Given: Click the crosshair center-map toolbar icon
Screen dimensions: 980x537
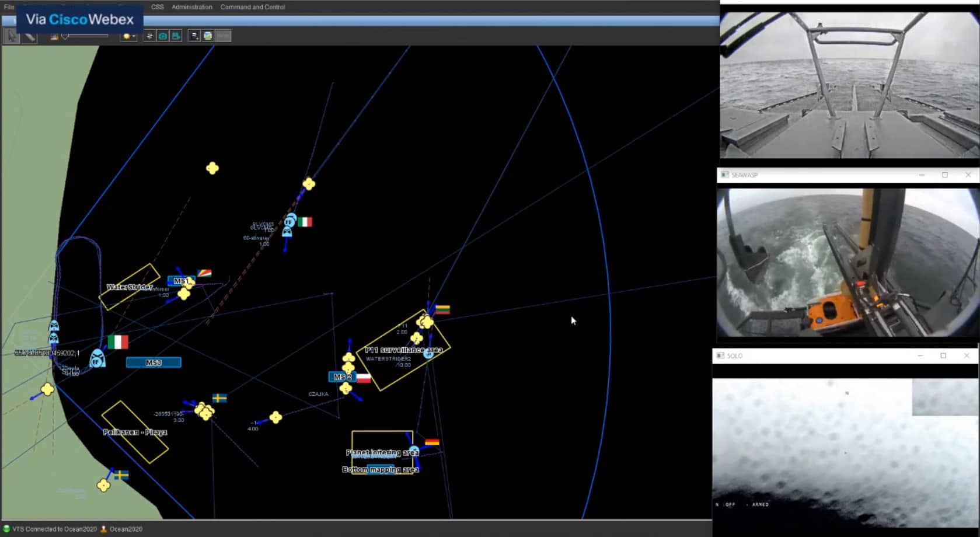Looking at the screenshot, I should 149,36.
